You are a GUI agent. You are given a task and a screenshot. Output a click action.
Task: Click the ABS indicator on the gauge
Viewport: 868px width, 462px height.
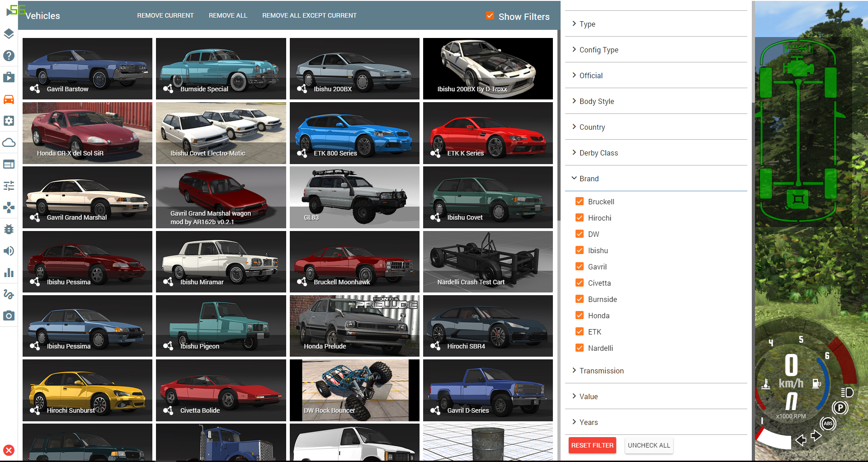pos(828,424)
